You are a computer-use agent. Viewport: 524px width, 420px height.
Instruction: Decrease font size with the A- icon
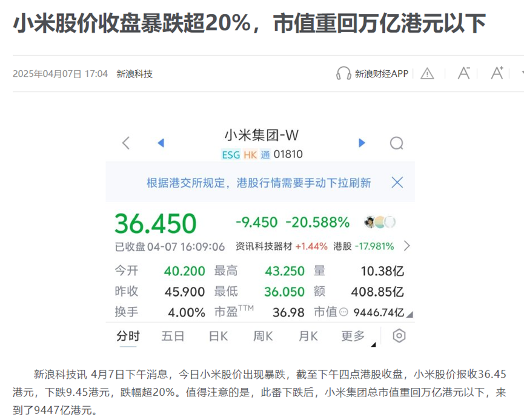pyautogui.click(x=464, y=73)
